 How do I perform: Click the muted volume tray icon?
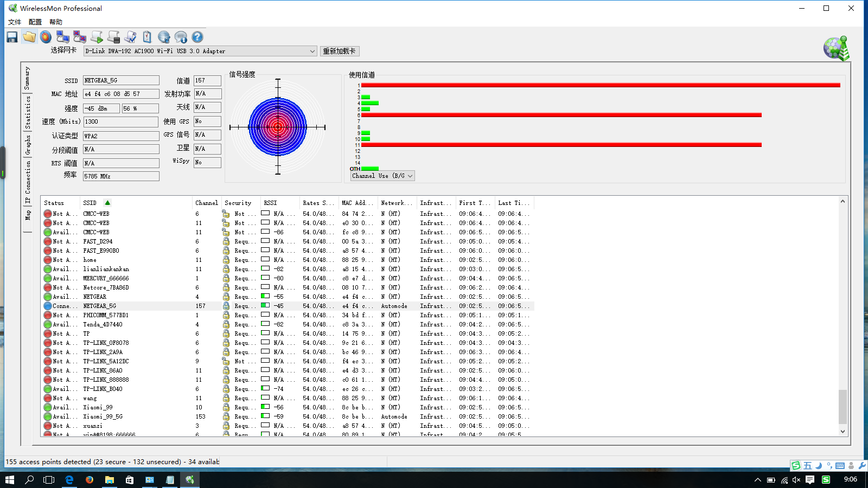(796, 480)
